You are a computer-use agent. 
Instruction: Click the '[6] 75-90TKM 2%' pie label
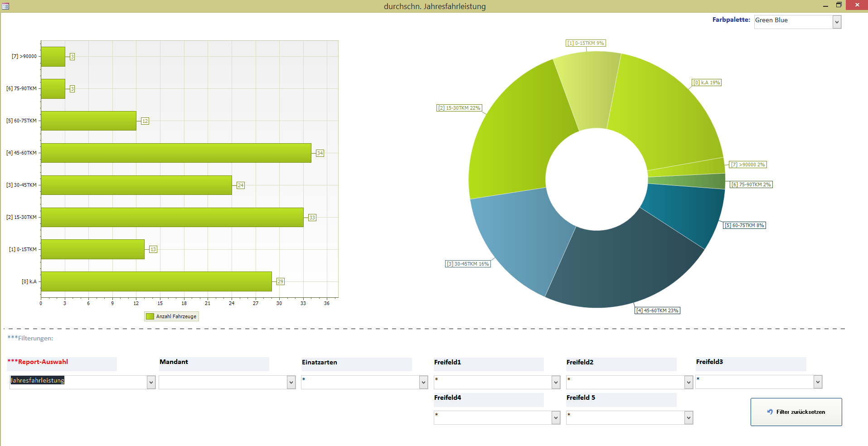coord(751,184)
